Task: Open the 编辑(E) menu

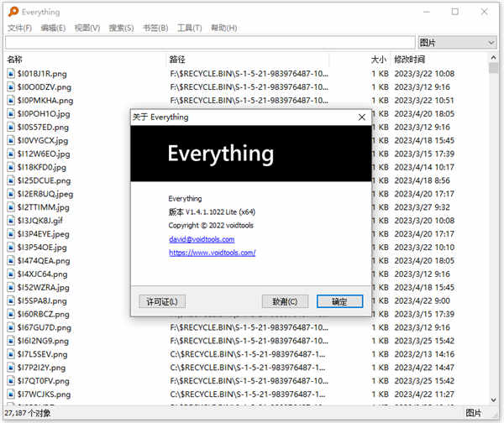Action: pyautogui.click(x=53, y=28)
